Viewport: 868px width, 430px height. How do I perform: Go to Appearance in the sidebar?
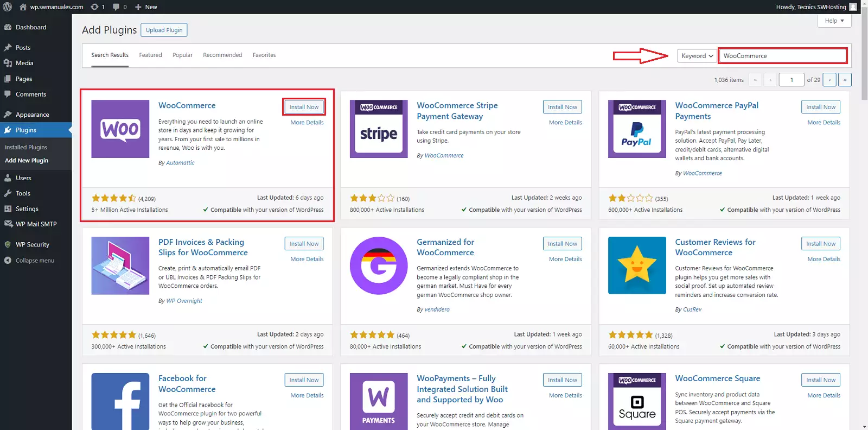[32, 115]
